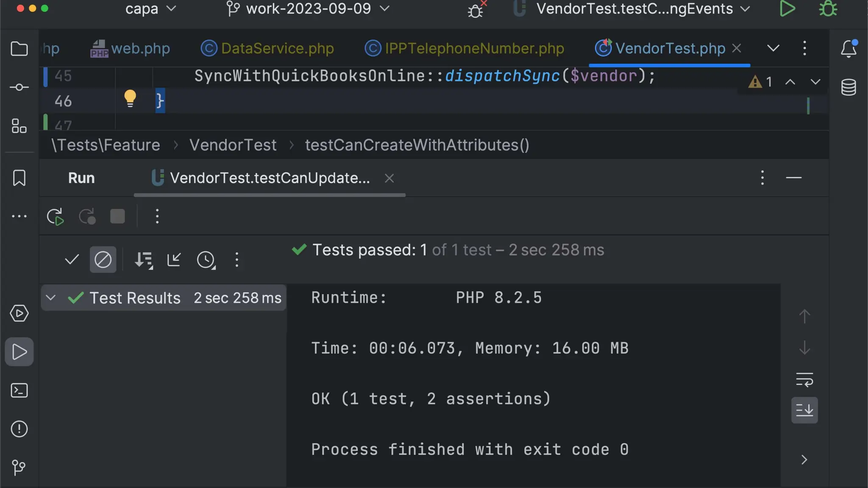
Task: Open the Bookmarks tool window
Action: tap(19, 178)
